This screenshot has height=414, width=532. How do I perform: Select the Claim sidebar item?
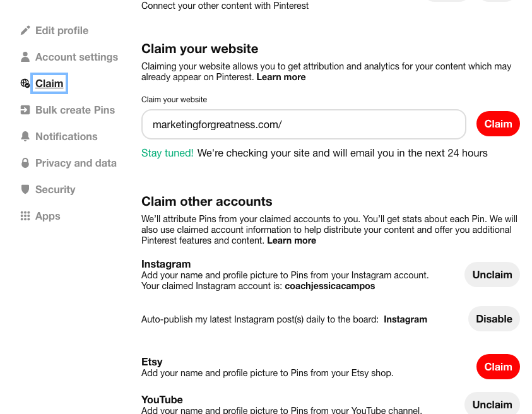point(49,83)
